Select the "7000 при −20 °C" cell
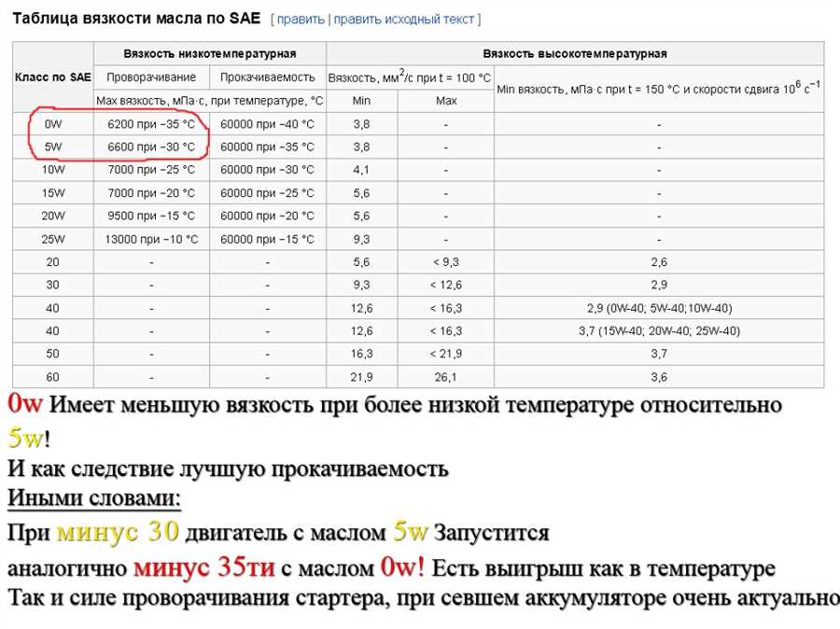 pos(151,193)
